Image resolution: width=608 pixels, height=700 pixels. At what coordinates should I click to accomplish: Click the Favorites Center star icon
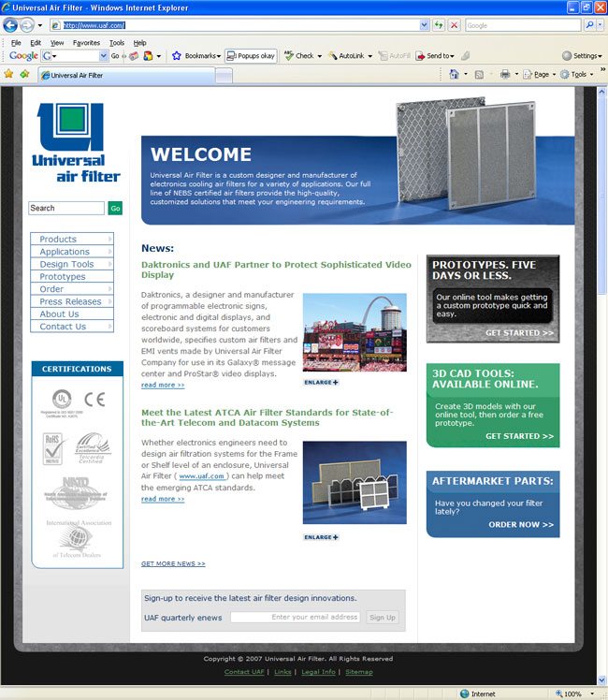8,74
